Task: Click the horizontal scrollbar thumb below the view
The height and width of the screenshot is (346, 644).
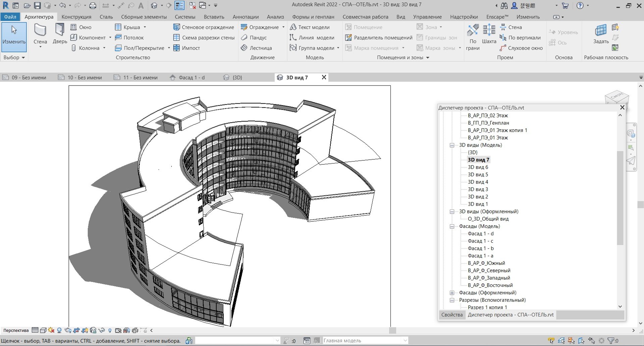Action: coord(393,330)
